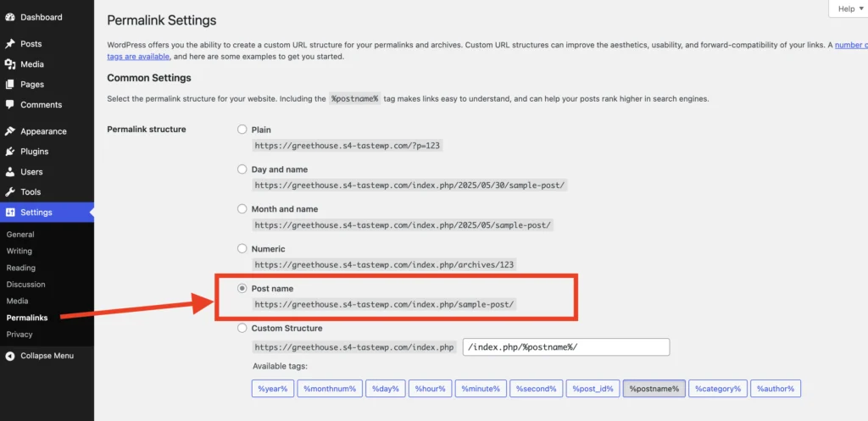Select the Numeric permalink radio button
This screenshot has height=421, width=868.
tap(242, 249)
